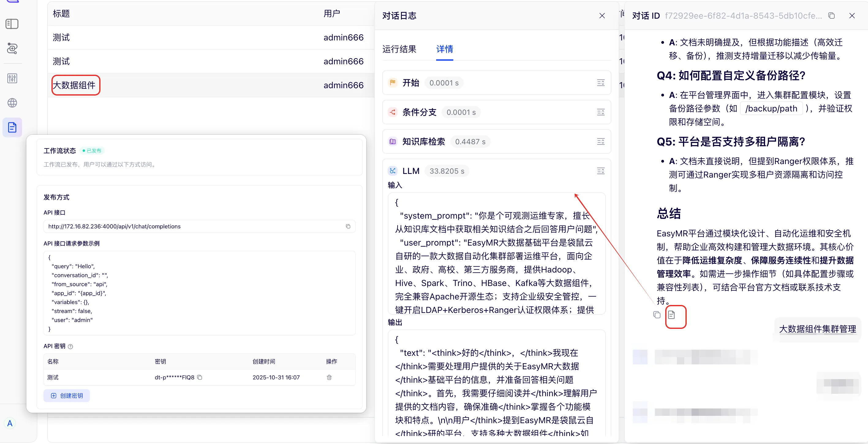This screenshot has width=868, height=444.
Task: Open the globe sidebar icon
Action: pyautogui.click(x=12, y=103)
